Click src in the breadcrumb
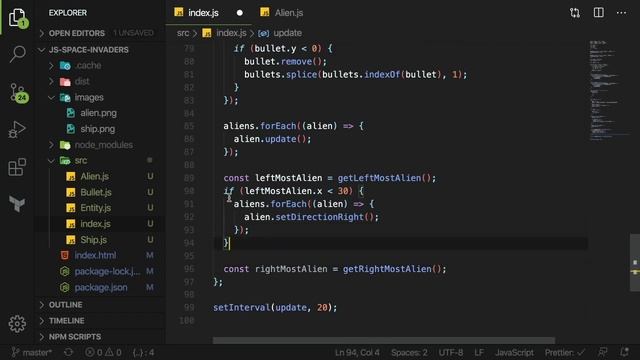 tap(183, 33)
